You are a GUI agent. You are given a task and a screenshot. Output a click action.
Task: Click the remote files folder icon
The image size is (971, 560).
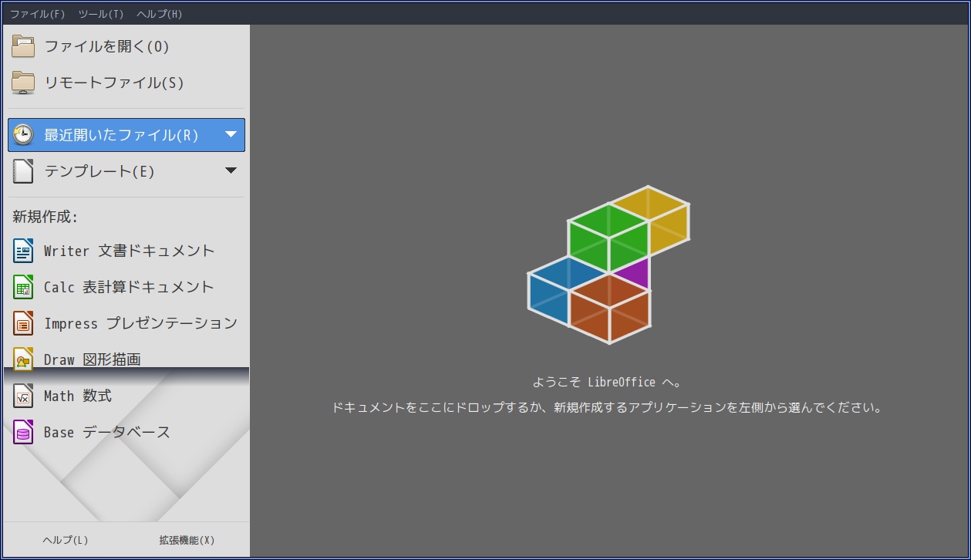click(23, 83)
